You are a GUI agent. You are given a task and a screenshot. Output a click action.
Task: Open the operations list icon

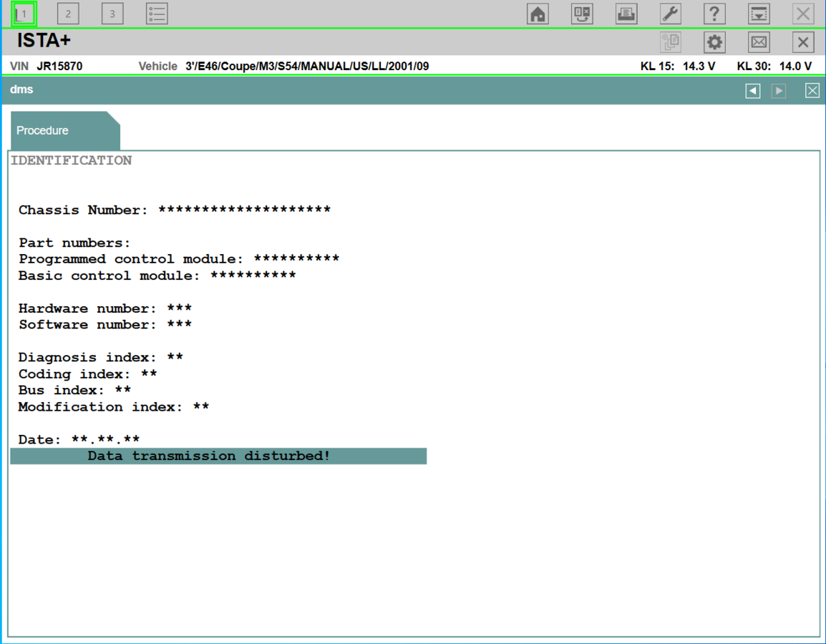point(157,14)
